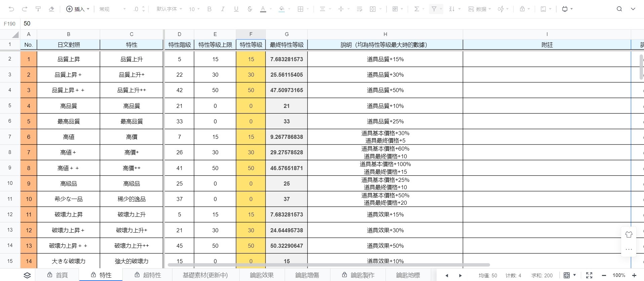Open the 常规 number format dropdown
The height and width of the screenshot is (281, 644).
point(113,9)
